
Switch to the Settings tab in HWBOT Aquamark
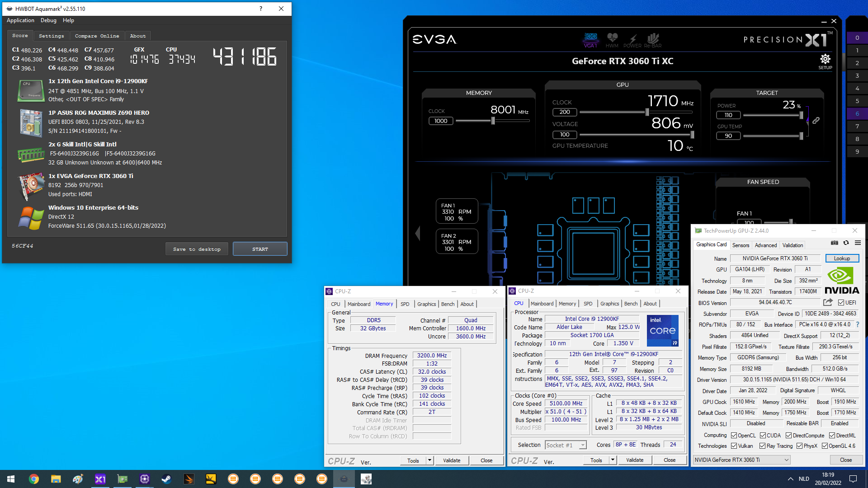point(52,36)
